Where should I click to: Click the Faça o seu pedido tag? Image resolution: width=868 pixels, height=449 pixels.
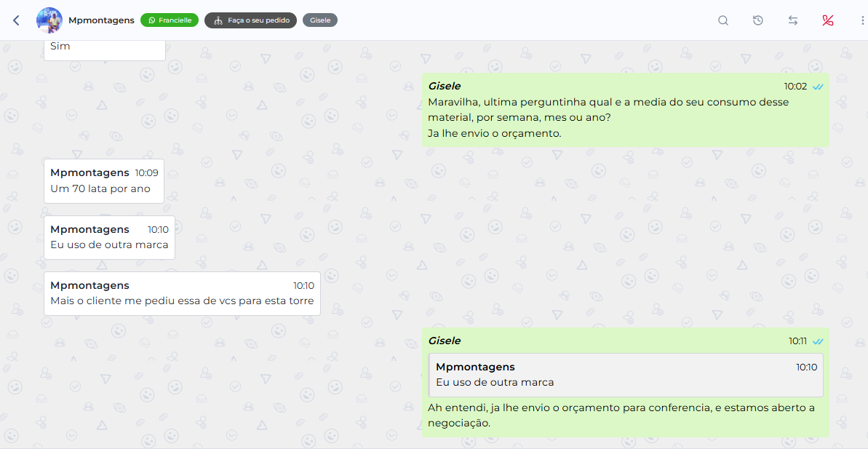[251, 20]
